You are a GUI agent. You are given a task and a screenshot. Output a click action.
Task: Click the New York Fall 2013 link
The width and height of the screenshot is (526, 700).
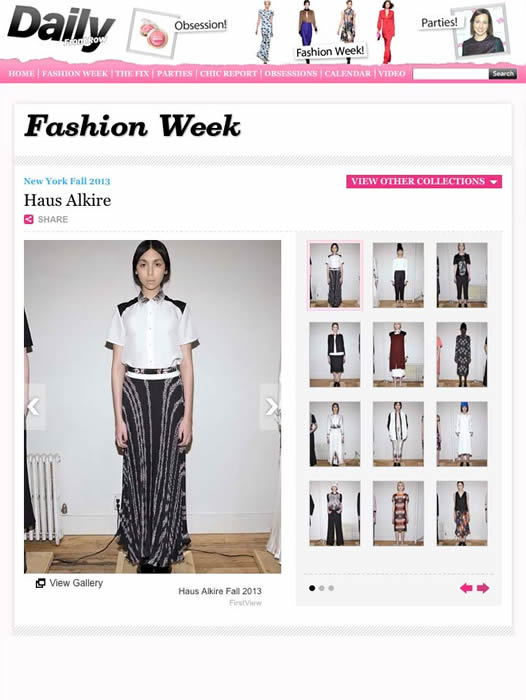(x=67, y=181)
